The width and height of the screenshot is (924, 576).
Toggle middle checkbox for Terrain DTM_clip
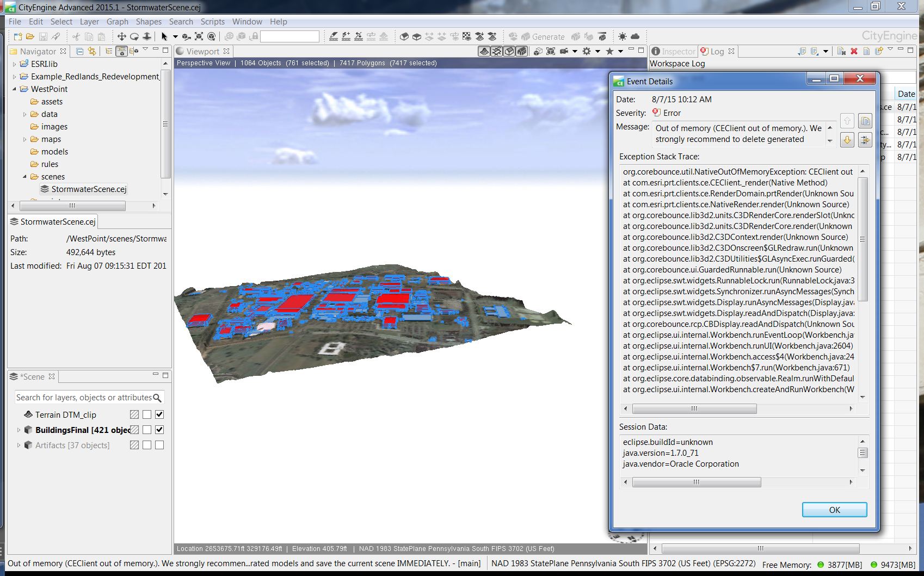(x=147, y=414)
